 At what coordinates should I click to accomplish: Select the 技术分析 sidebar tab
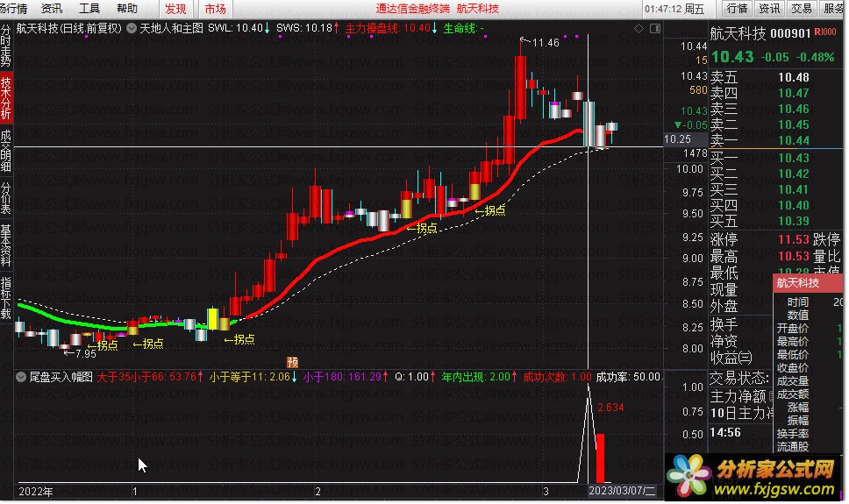point(6,98)
